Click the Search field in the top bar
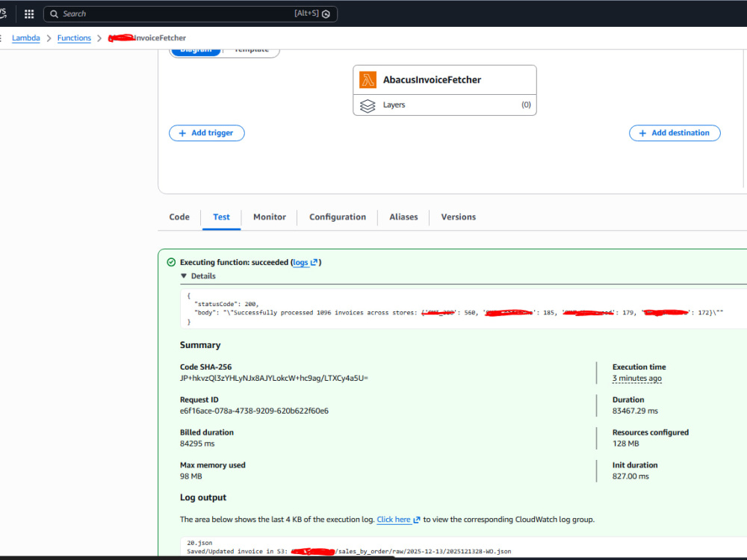The height and width of the screenshot is (560, 747). click(x=190, y=13)
